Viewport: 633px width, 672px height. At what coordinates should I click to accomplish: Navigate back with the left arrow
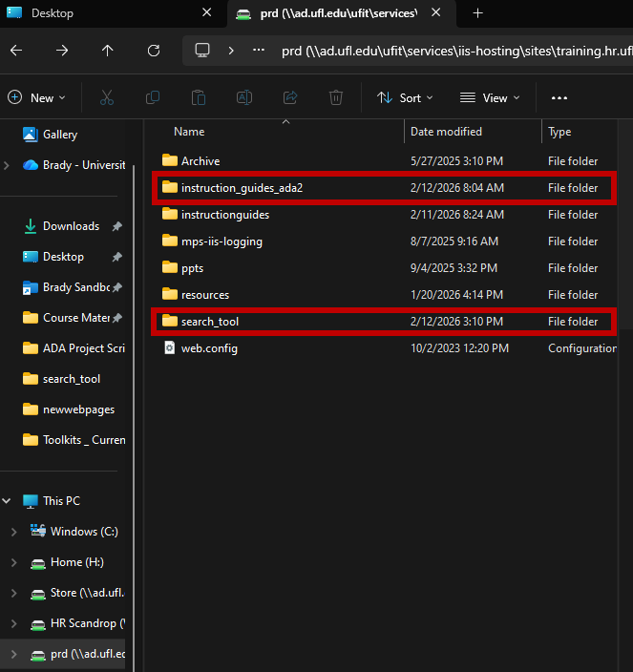pos(16,51)
